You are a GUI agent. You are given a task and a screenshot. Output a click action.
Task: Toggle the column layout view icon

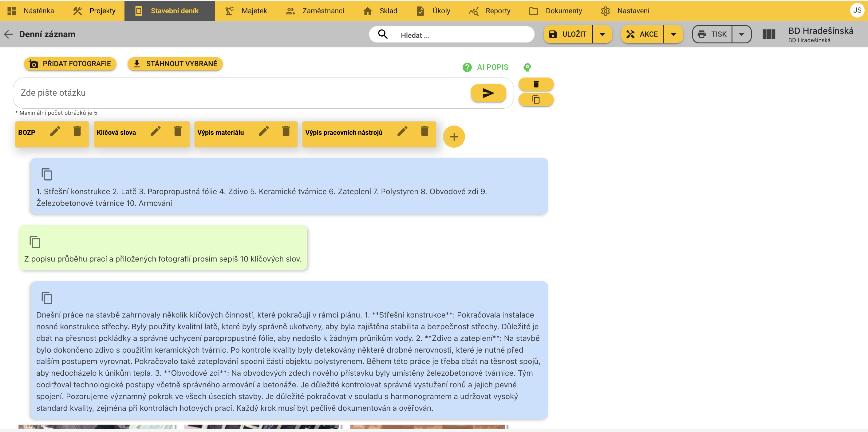click(769, 34)
